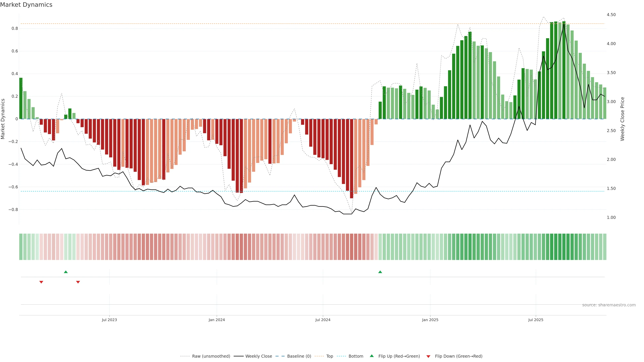The width and height of the screenshot is (644, 362).
Task: Click the Top legend entry
Action: click(330, 356)
